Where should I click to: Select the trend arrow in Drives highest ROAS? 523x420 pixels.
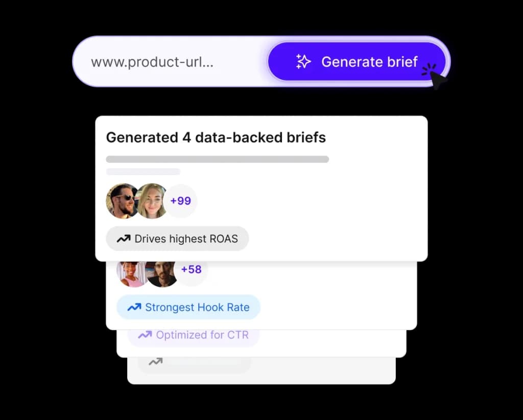pyautogui.click(x=123, y=239)
